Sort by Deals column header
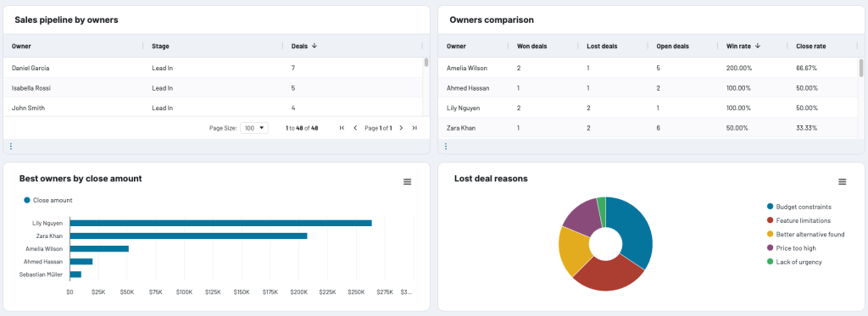 tap(299, 46)
